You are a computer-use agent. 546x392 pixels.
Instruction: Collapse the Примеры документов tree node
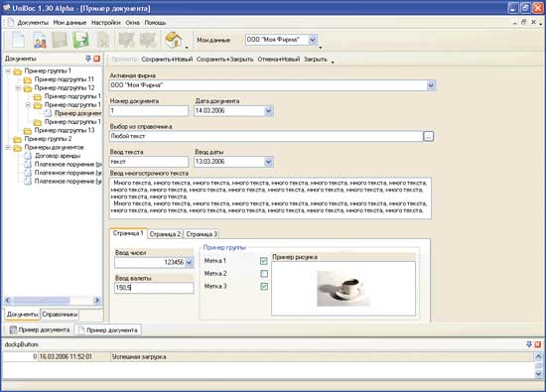[8, 148]
